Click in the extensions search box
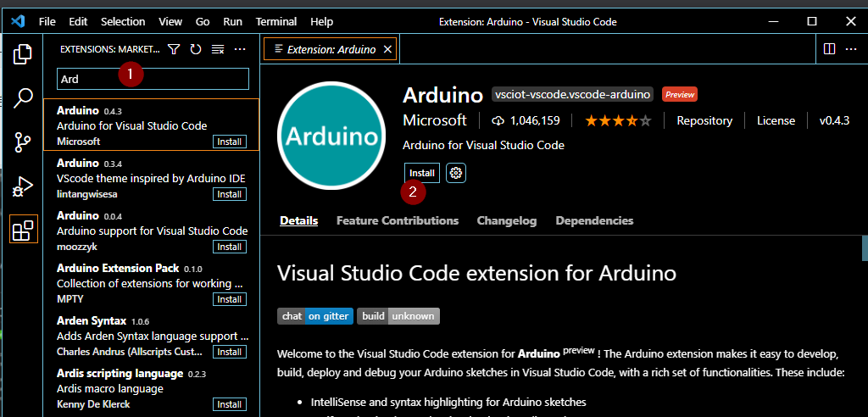Screen dimensions: 868x417 (x=153, y=79)
